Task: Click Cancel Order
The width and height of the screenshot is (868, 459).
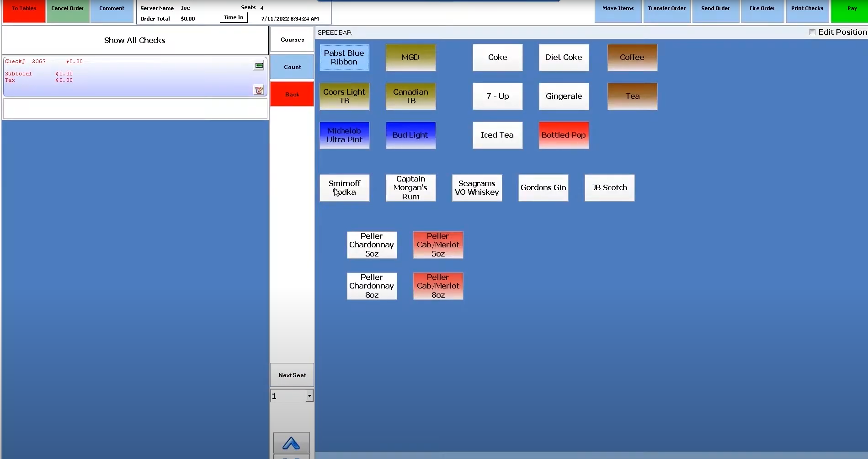Action: click(68, 8)
